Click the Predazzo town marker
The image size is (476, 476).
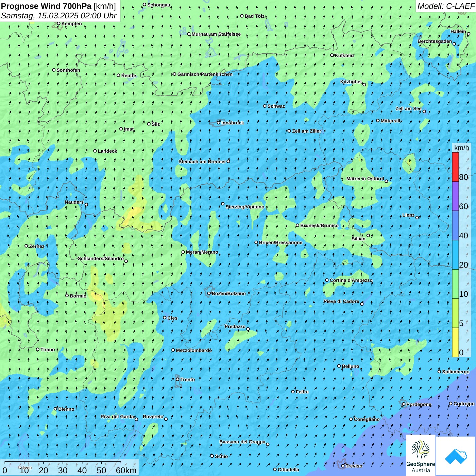click(248, 329)
